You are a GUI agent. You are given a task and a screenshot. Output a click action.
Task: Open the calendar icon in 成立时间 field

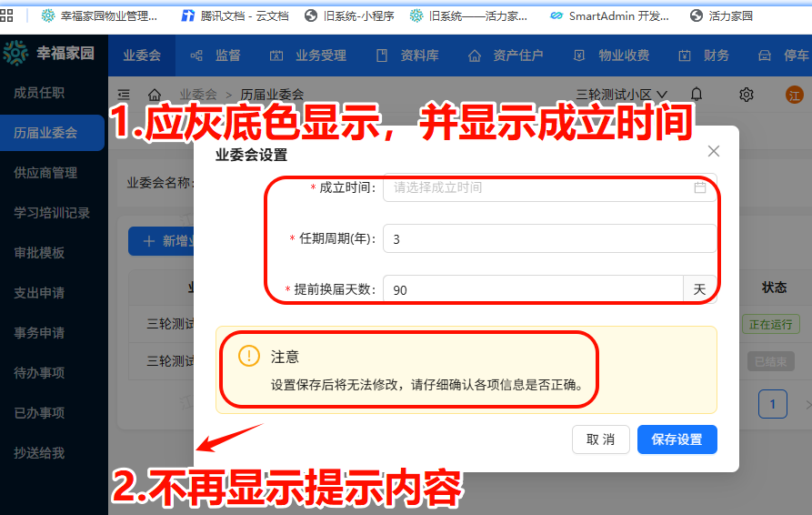(699, 187)
